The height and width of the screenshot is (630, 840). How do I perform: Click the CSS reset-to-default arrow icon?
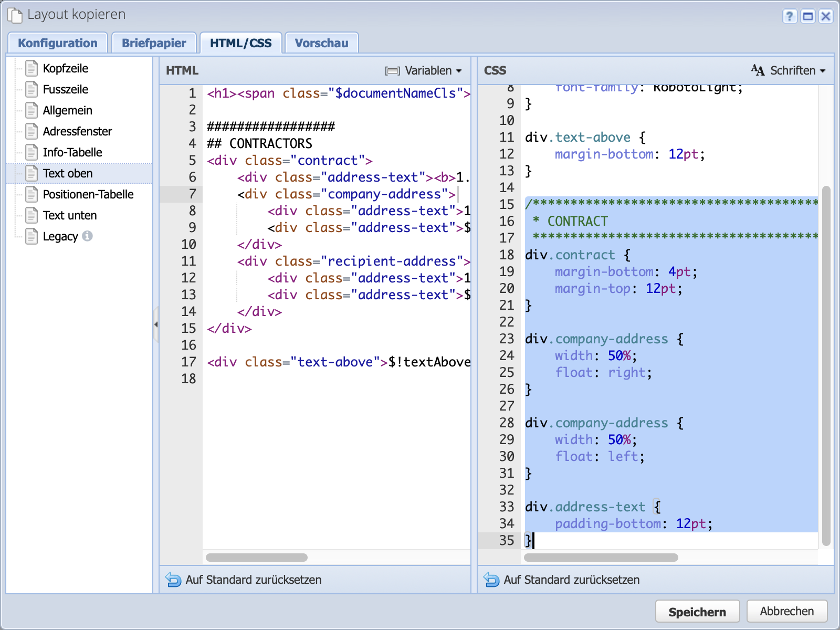click(x=491, y=580)
